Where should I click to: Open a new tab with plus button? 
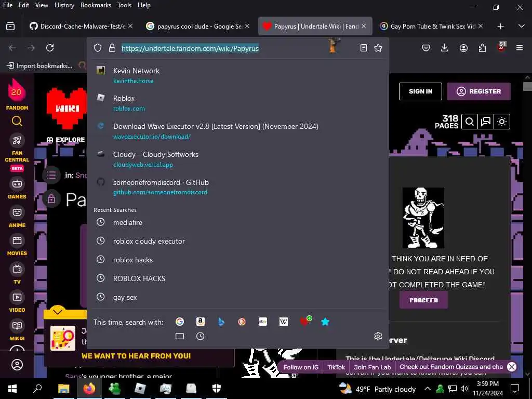[x=500, y=26]
